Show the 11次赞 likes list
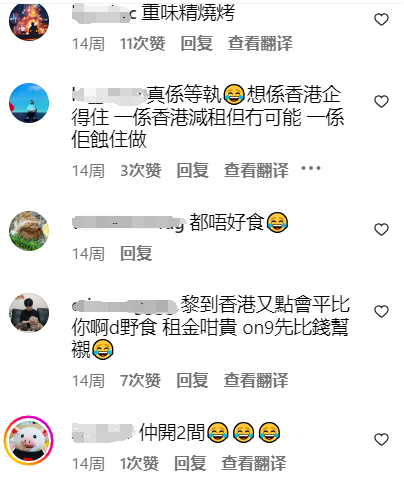Viewport: 404px width, 479px height. tap(143, 44)
